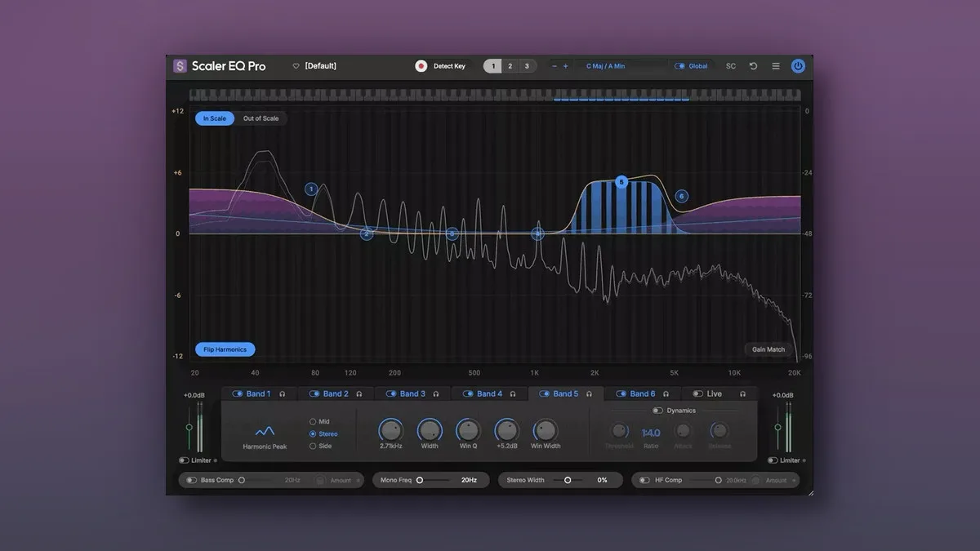The image size is (980, 551).
Task: Solo Band 2 with its headphone icon
Action: (359, 394)
